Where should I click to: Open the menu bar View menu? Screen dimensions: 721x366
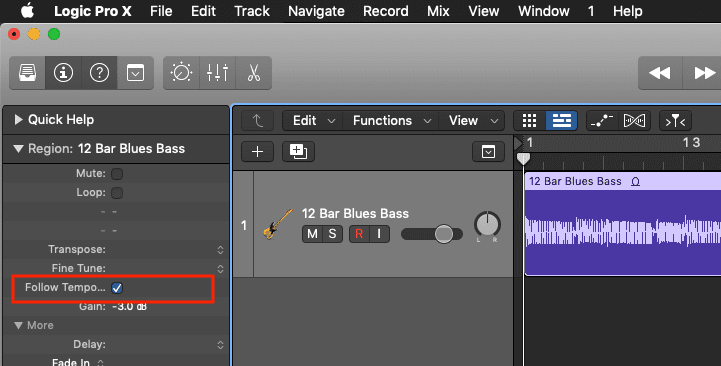[x=484, y=11]
